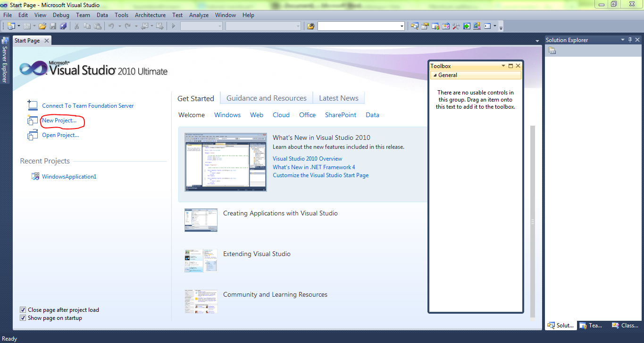Click the Save toolbar icon
644x343 pixels.
pos(53,26)
